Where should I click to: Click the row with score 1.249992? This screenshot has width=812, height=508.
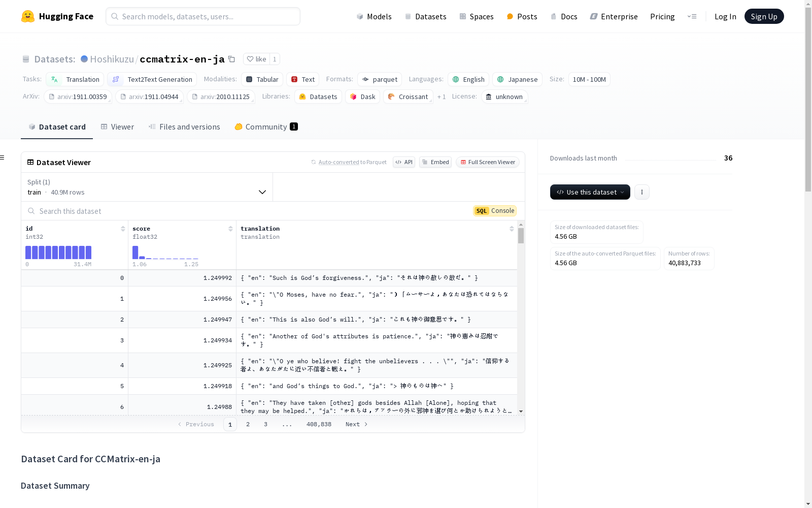pyautogui.click(x=269, y=278)
